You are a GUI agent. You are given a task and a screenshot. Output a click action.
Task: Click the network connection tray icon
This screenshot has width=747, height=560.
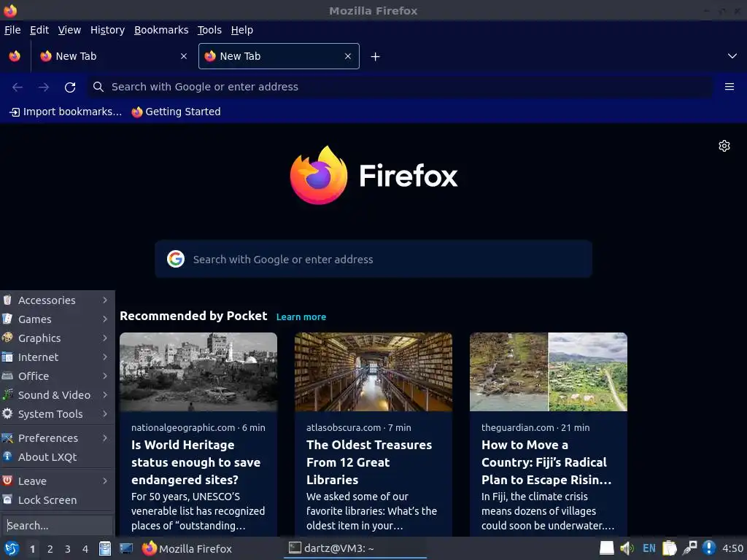(689, 548)
